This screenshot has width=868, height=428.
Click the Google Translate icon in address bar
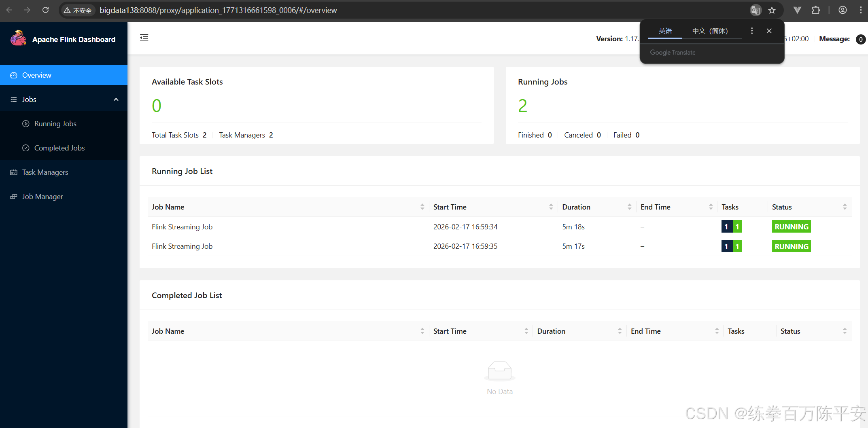[x=755, y=10]
